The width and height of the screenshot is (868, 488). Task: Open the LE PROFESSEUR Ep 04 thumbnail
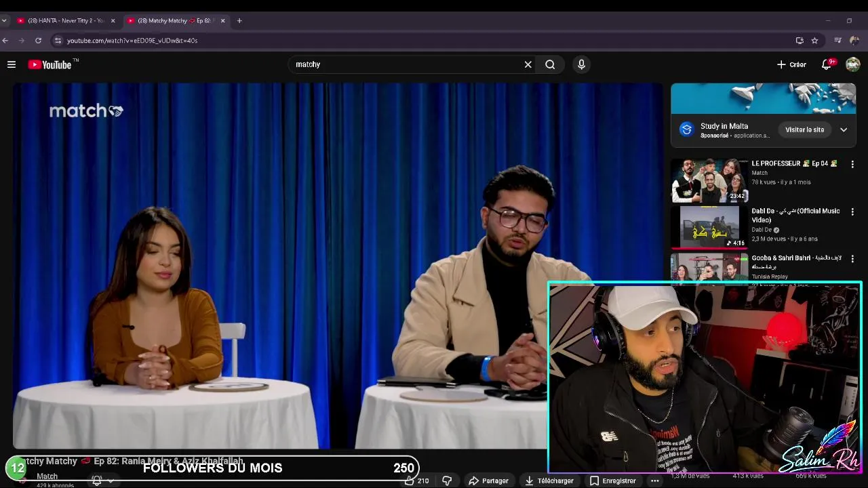pyautogui.click(x=709, y=180)
